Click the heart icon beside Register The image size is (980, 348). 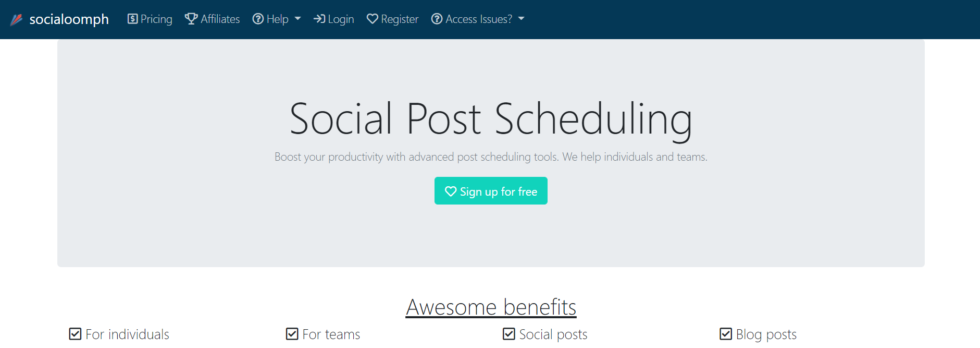click(373, 19)
